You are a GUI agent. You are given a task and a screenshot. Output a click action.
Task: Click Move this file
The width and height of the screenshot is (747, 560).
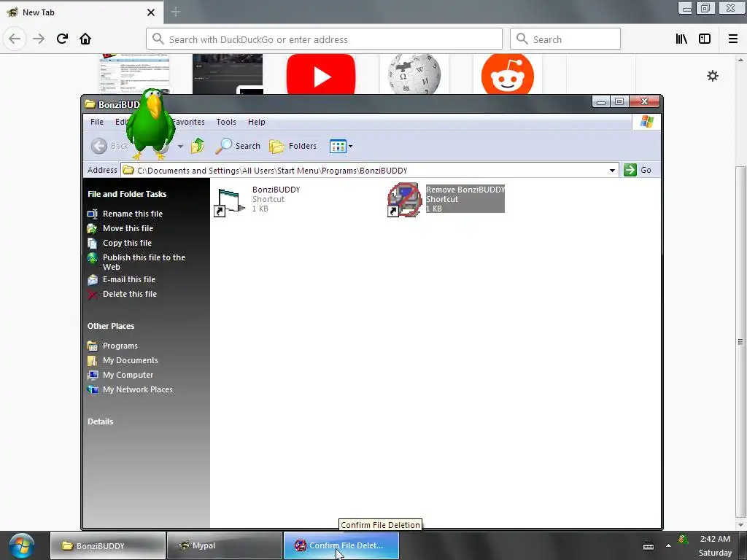pos(128,228)
